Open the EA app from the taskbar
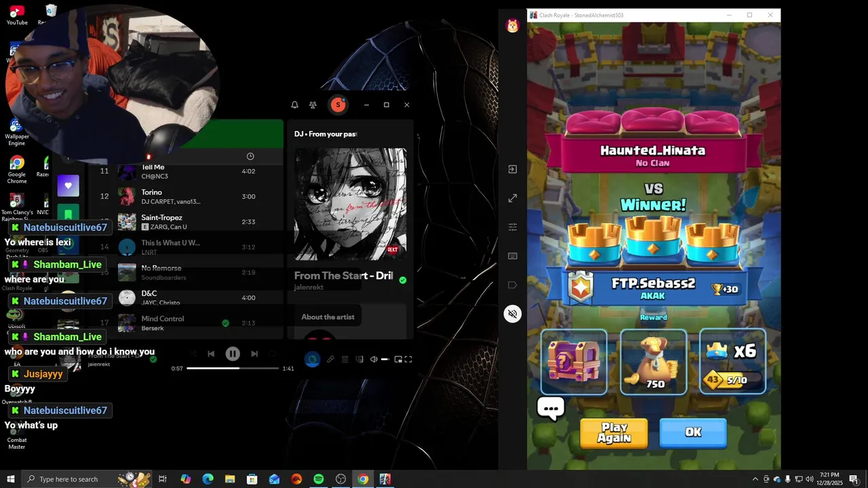Image resolution: width=868 pixels, height=488 pixels. [x=296, y=479]
